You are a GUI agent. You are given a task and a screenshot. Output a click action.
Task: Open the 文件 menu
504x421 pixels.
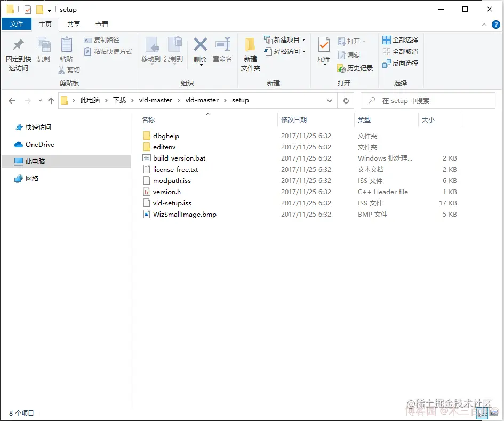click(x=16, y=24)
